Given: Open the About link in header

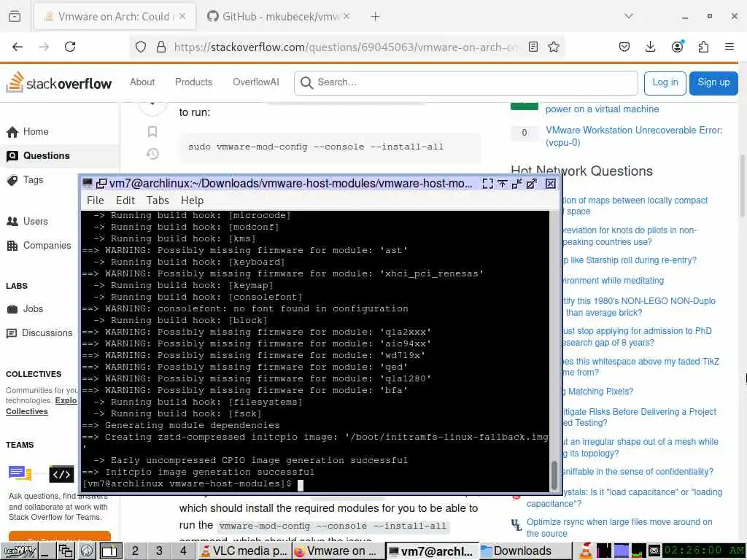Looking at the screenshot, I should pos(142,82).
